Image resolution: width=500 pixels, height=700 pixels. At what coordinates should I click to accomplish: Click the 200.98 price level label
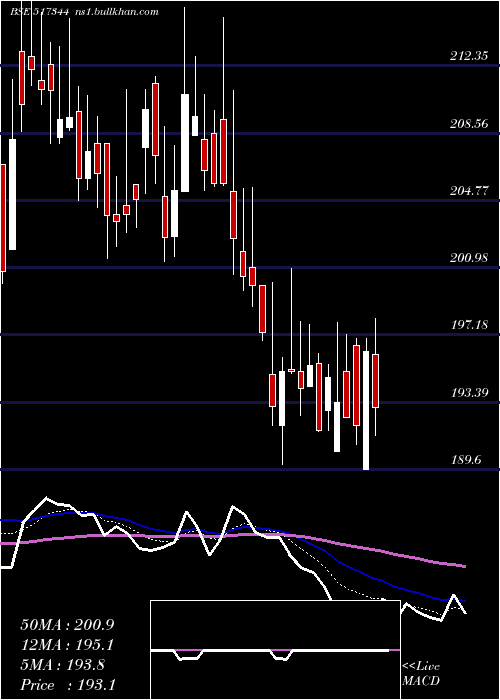click(469, 258)
